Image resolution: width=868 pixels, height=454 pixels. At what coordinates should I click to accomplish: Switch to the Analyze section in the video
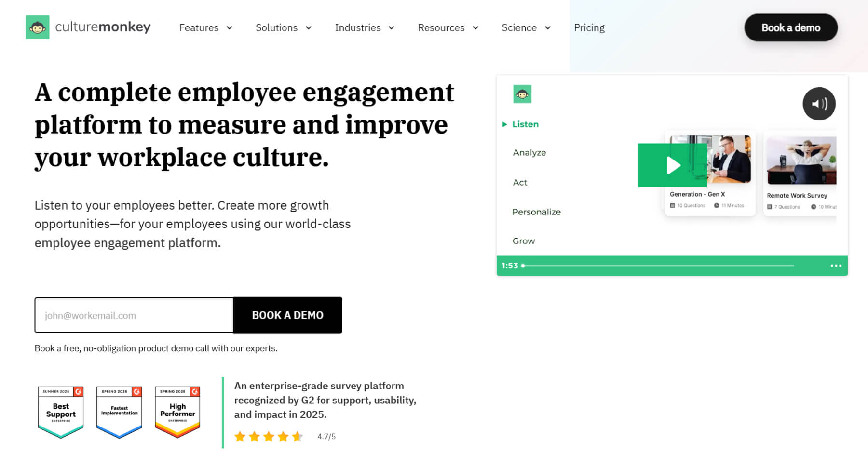coord(529,152)
